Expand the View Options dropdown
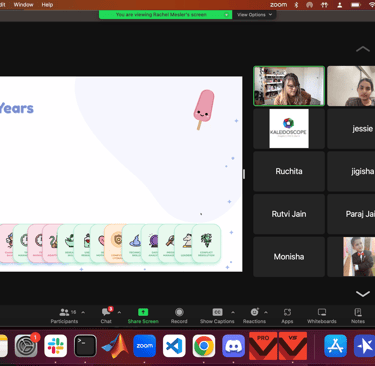The image size is (375, 366). pos(254,15)
